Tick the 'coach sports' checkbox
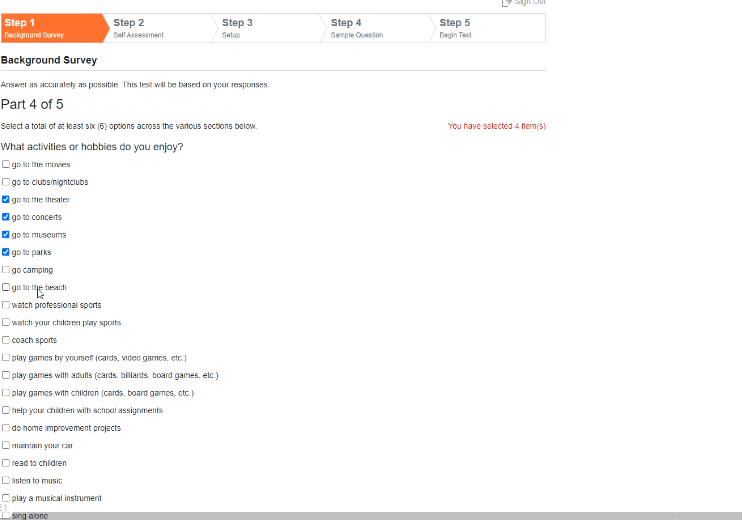The width and height of the screenshot is (742, 520). (6, 340)
